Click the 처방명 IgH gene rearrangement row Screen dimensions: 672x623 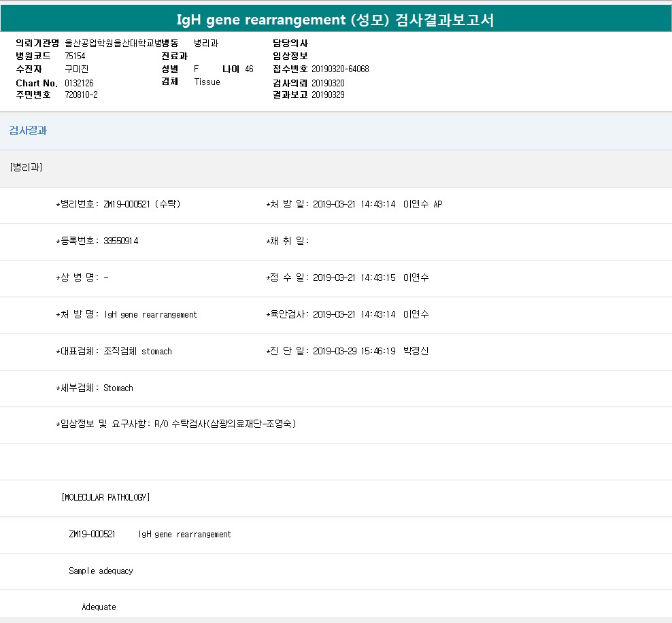click(x=127, y=314)
